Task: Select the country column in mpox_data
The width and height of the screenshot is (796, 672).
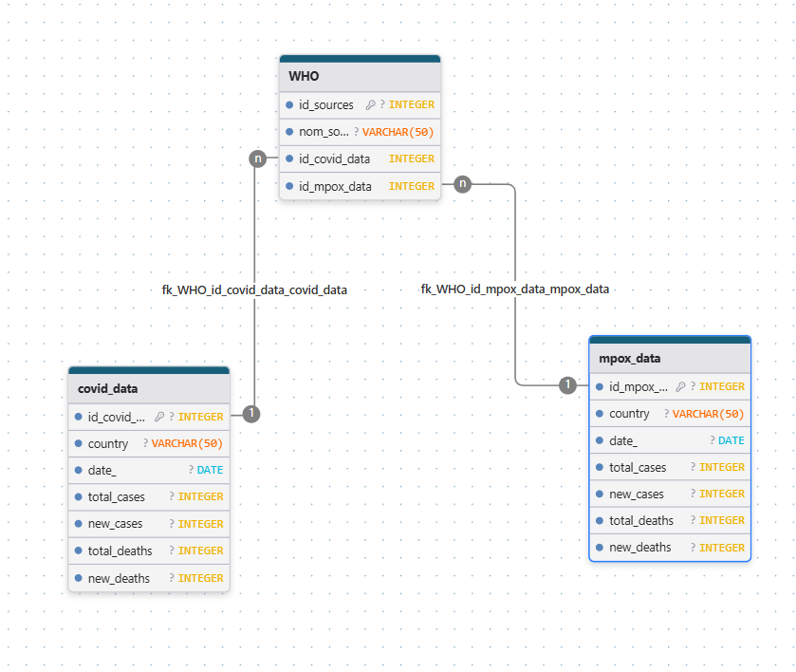Action: coord(670,414)
